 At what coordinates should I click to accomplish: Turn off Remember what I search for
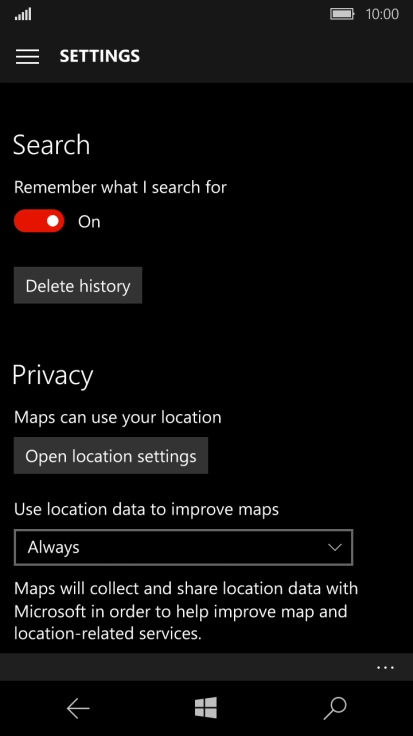pos(39,221)
